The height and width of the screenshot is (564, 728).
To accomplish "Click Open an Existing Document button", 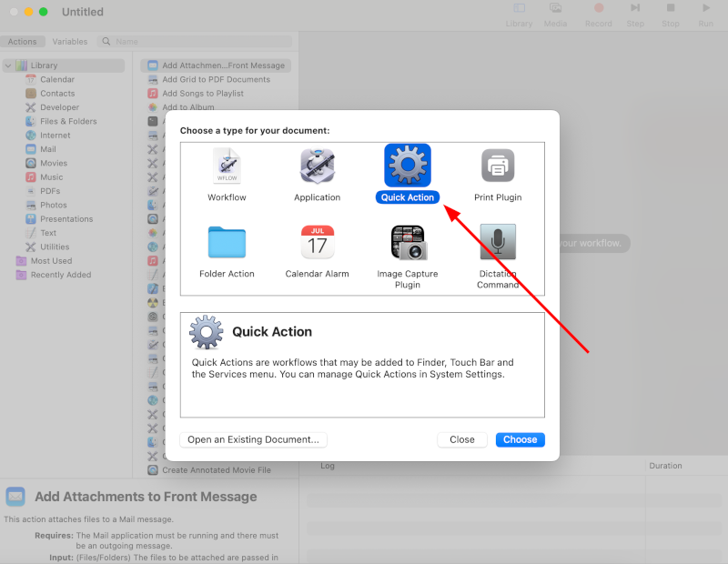I will (x=253, y=439).
